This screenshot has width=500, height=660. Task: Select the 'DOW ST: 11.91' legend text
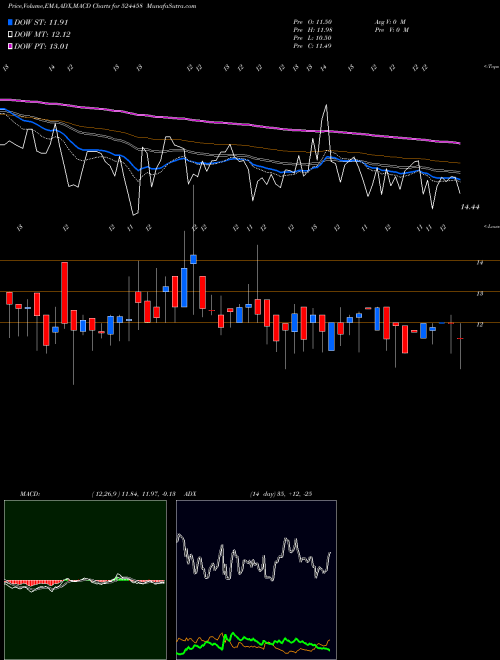tap(41, 22)
